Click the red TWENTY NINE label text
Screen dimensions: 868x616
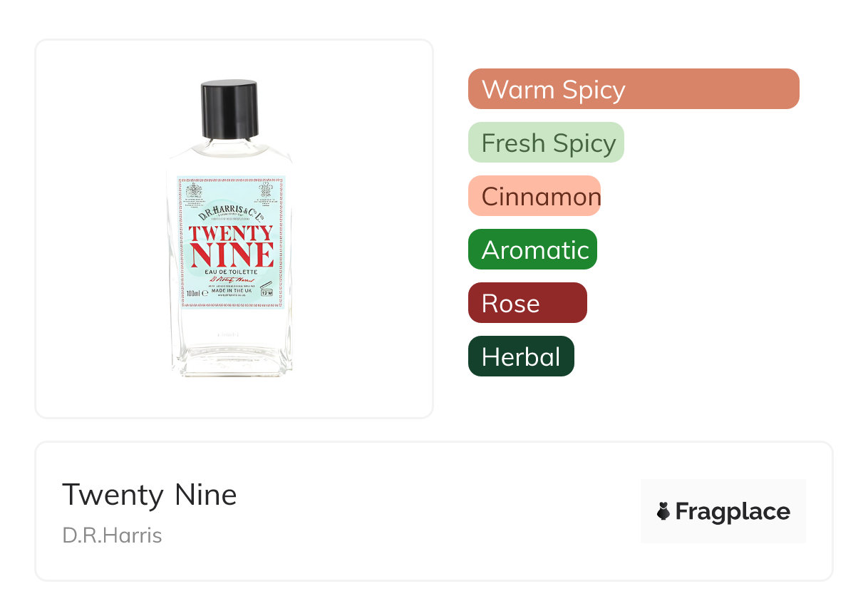(231, 245)
